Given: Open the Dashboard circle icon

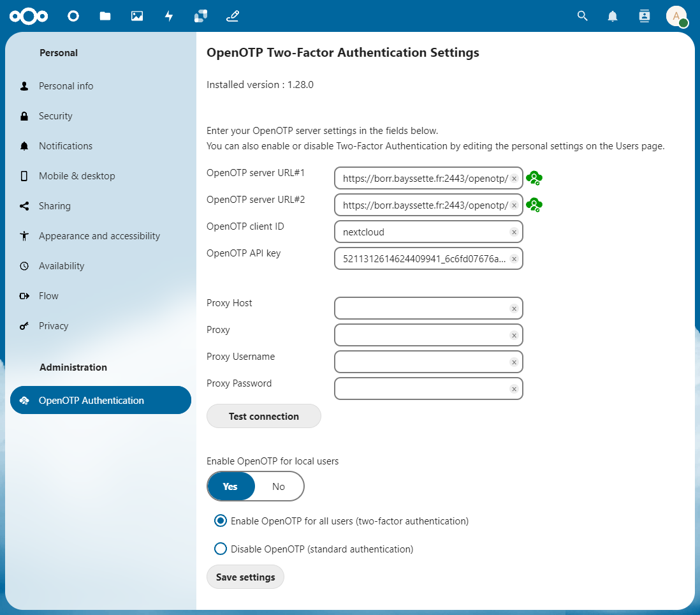Looking at the screenshot, I should point(73,17).
